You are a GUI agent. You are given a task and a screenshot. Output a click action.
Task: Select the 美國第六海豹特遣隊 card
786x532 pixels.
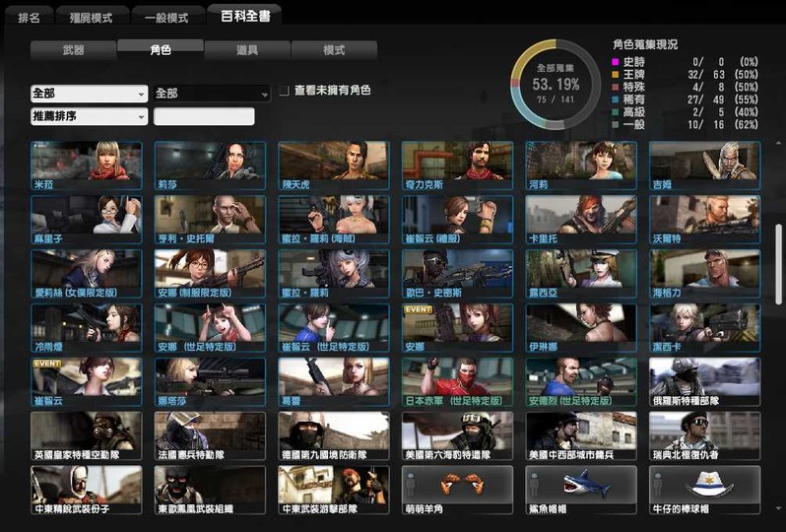click(458, 436)
